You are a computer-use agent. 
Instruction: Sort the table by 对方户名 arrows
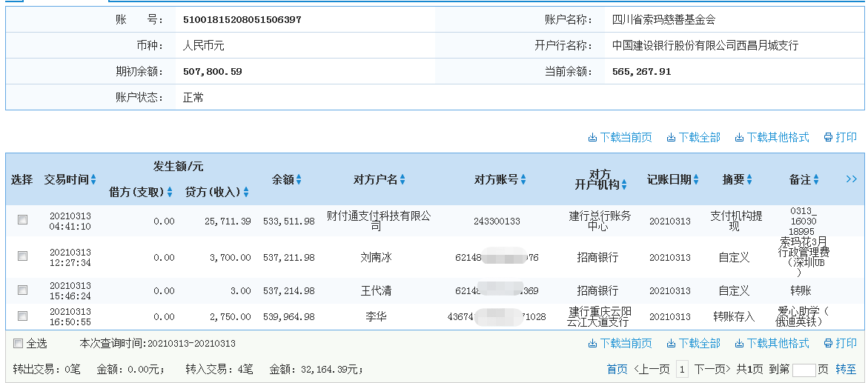(403, 180)
